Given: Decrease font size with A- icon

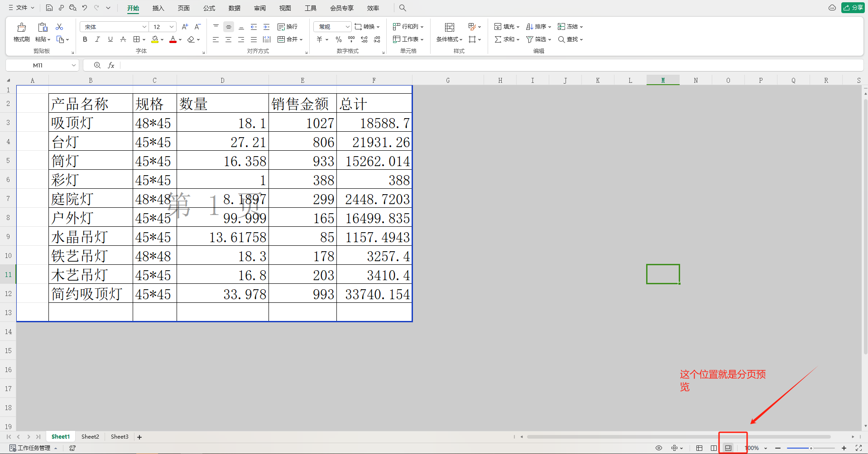Looking at the screenshot, I should coord(197,27).
